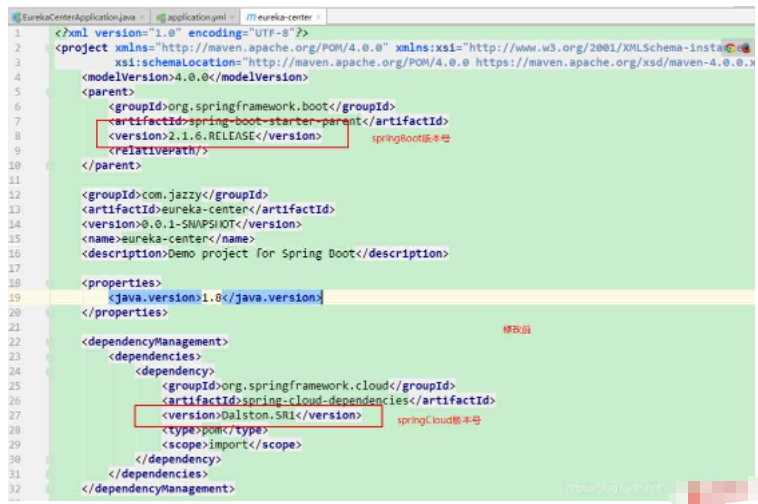Click the eureka-center artifactId line
Viewport: 758px width, 504px height.
click(208, 209)
